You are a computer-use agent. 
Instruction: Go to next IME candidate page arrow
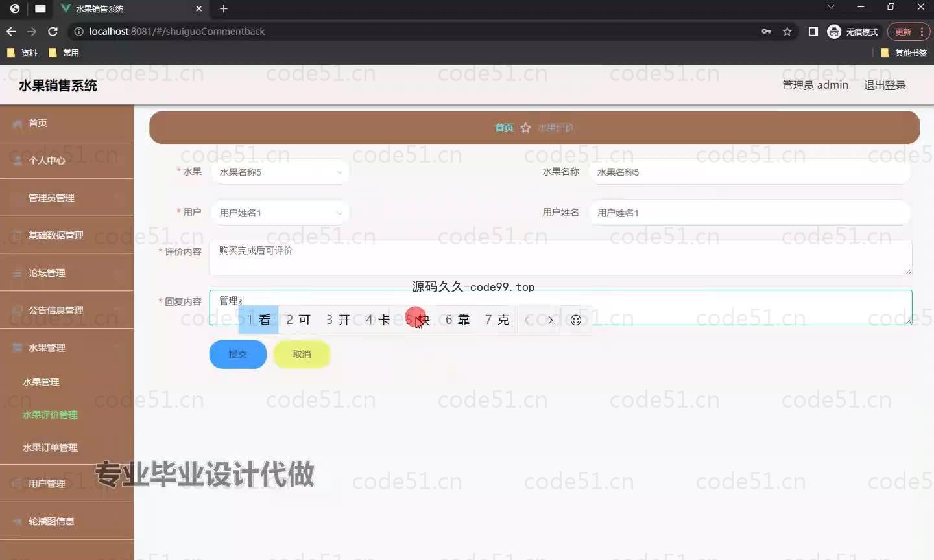[551, 320]
